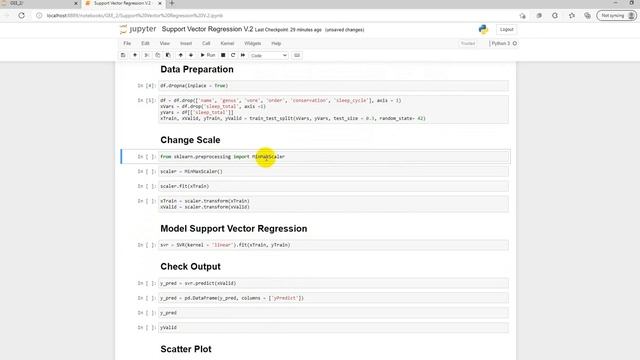Close the Support Vector Regression browser tab
This screenshot has height=360, width=640.
coord(160,3)
